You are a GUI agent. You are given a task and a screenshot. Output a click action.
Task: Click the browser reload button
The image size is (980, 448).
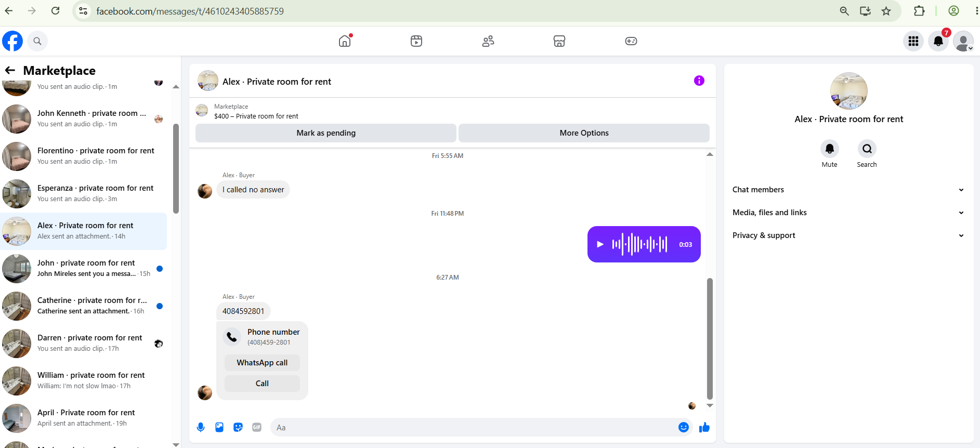[x=56, y=11]
